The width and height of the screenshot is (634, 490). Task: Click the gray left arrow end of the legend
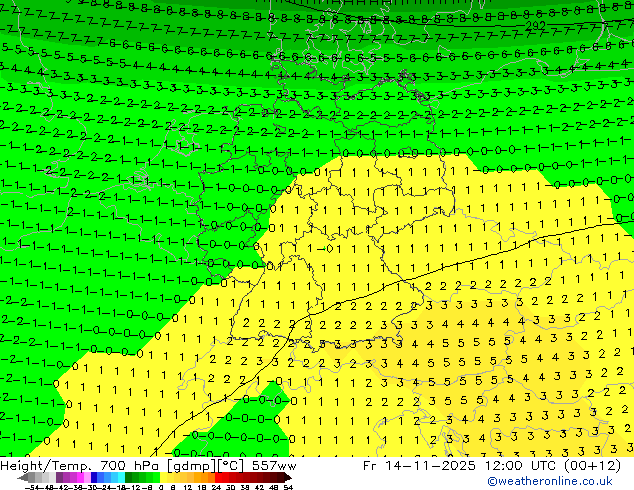tap(23, 477)
